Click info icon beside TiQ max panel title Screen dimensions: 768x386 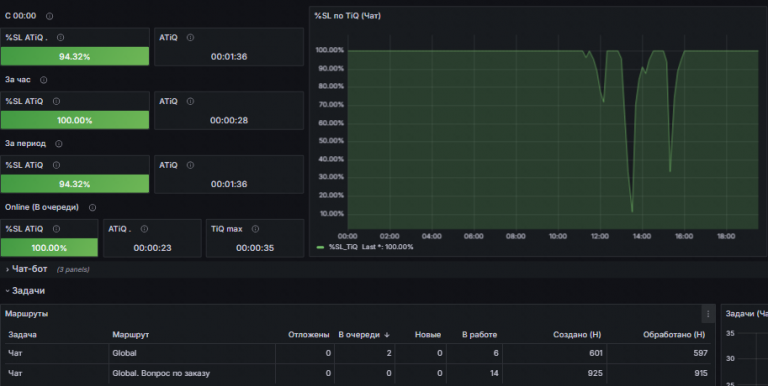click(255, 229)
